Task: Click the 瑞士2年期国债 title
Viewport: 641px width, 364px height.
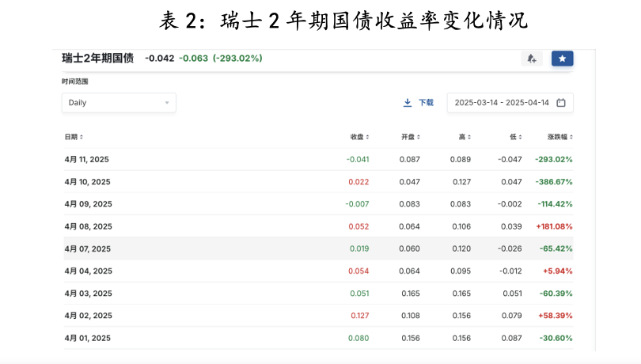Action: point(97,58)
